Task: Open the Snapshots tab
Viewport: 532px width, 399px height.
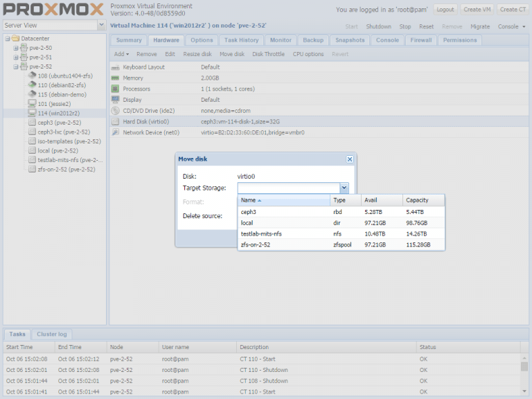Action: click(350, 40)
